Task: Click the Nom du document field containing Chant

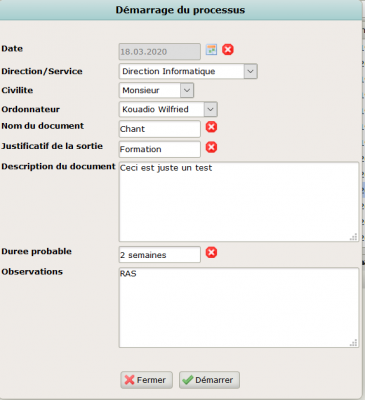Action: click(160, 129)
